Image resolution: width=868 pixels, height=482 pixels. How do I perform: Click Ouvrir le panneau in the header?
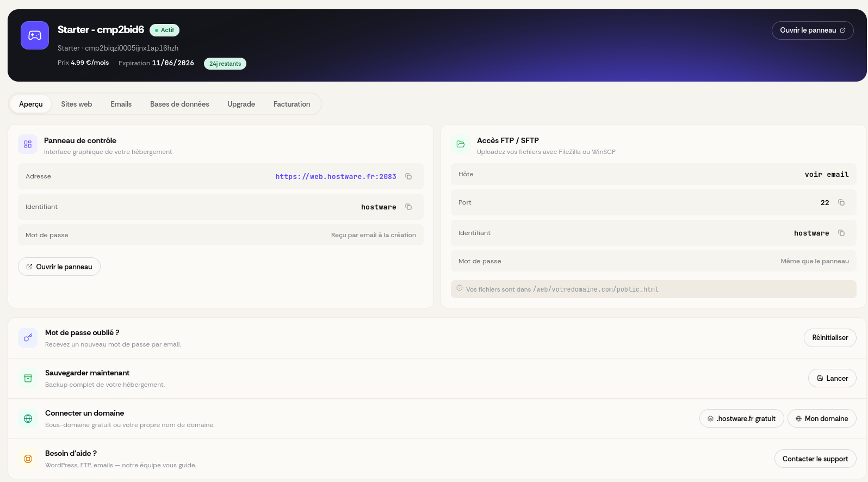[x=813, y=30]
